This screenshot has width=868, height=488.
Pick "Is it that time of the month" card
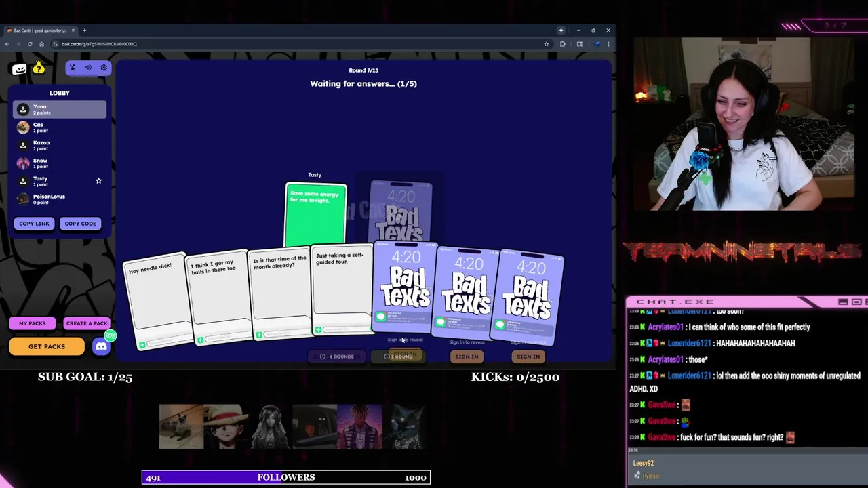(279, 294)
